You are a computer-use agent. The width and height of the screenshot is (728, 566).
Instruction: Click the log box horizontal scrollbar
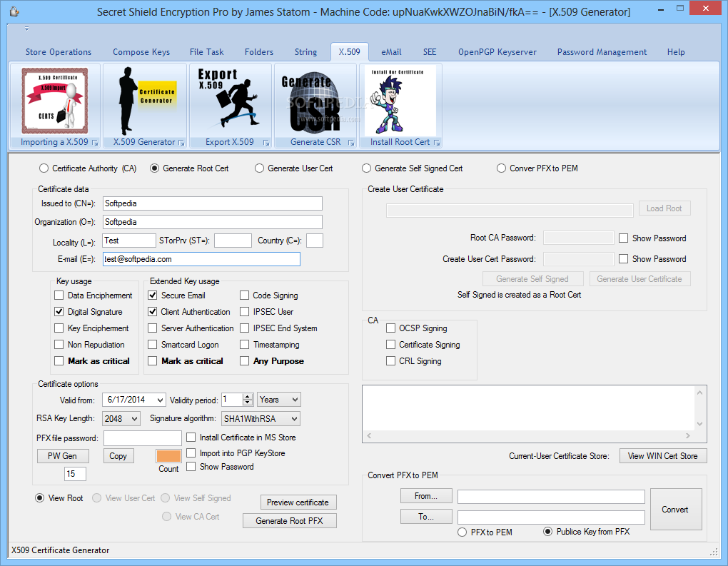(529, 435)
